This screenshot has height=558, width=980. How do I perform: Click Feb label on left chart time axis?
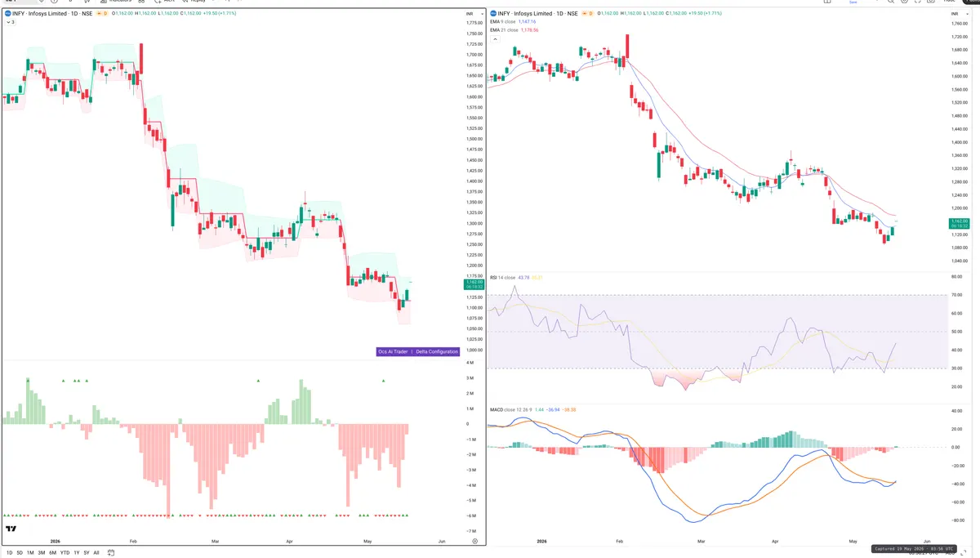point(133,542)
